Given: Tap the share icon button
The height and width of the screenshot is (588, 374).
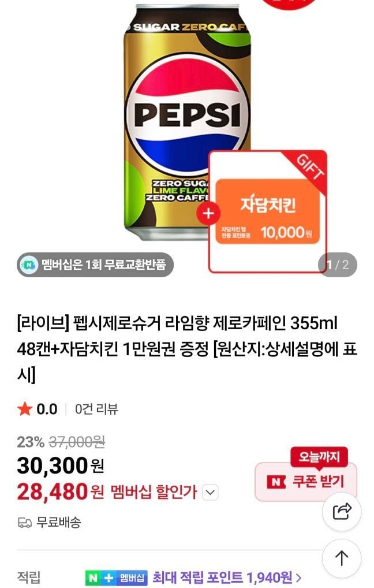Looking at the screenshot, I should (342, 512).
